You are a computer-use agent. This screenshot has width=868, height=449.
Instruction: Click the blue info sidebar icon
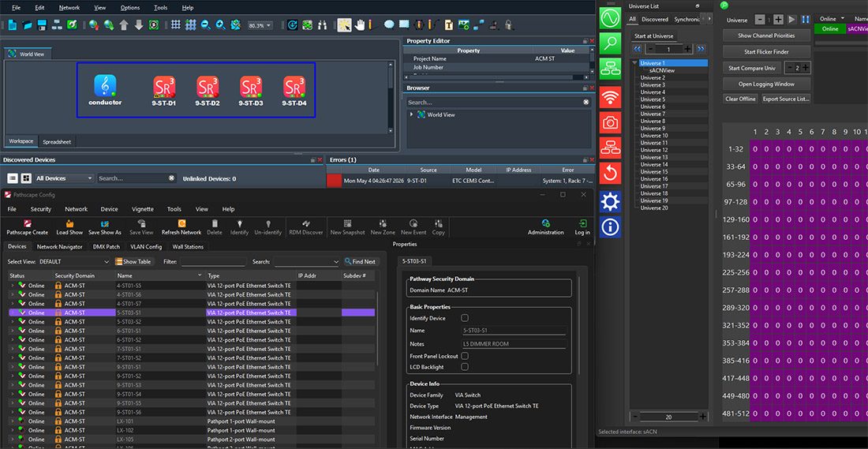click(x=610, y=227)
